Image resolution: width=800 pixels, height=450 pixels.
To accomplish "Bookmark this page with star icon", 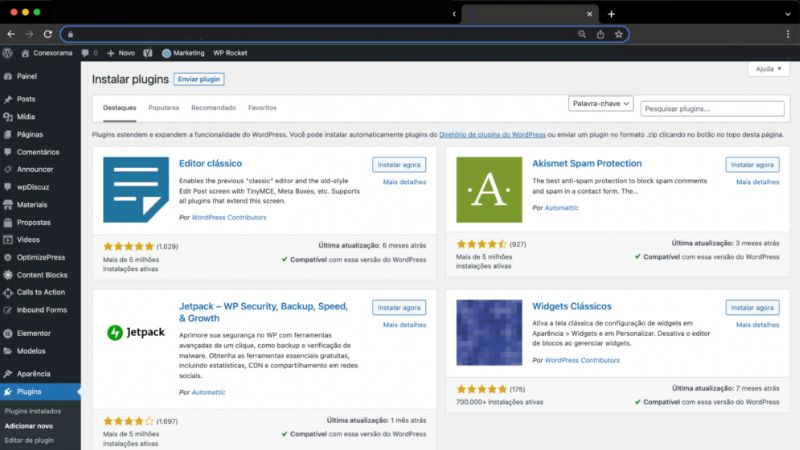I will (619, 33).
